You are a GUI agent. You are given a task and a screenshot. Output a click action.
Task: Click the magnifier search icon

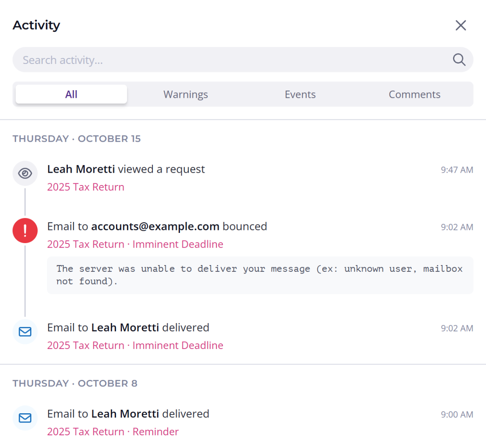459,60
